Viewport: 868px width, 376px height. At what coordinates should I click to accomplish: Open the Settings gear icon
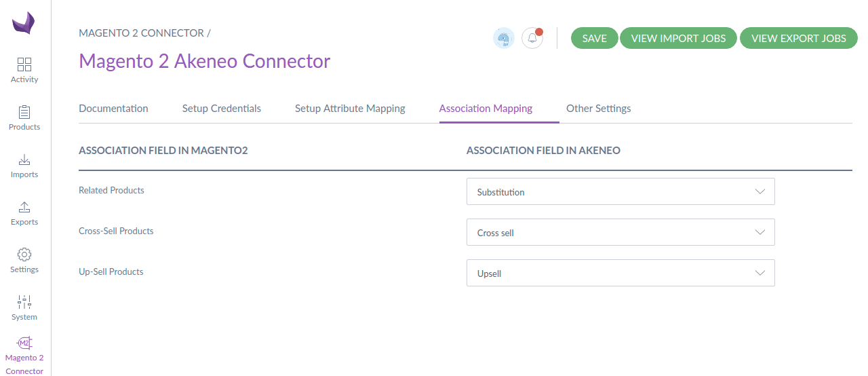(x=24, y=255)
